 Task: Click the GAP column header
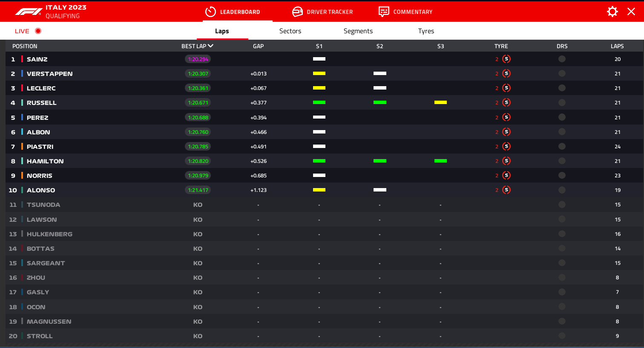tap(258, 46)
